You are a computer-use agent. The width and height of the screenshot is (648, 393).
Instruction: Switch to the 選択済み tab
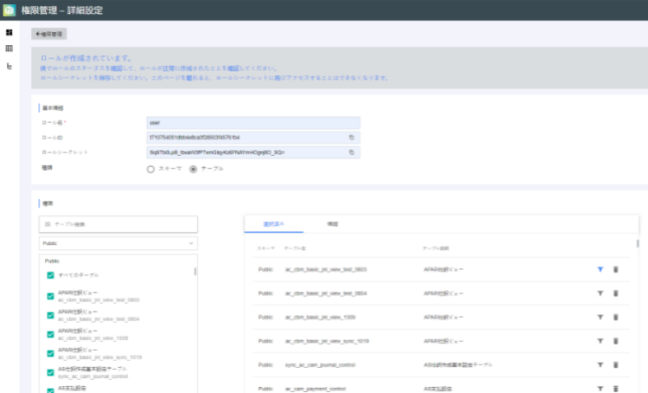pyautogui.click(x=274, y=224)
